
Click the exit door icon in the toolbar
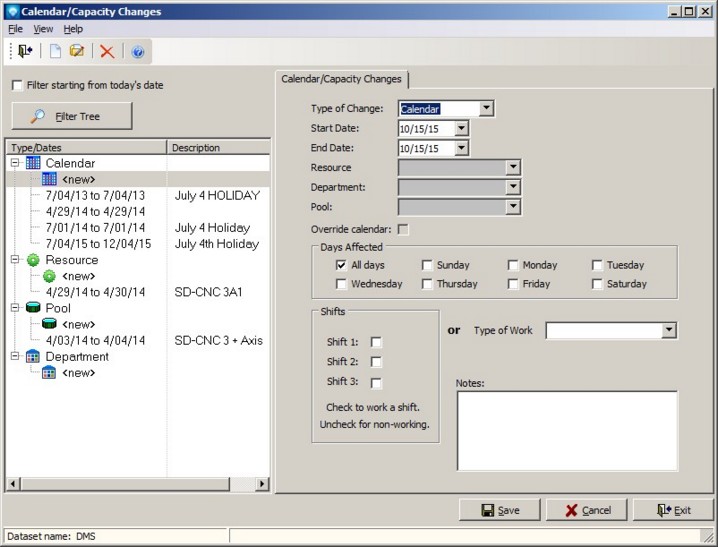(x=25, y=51)
